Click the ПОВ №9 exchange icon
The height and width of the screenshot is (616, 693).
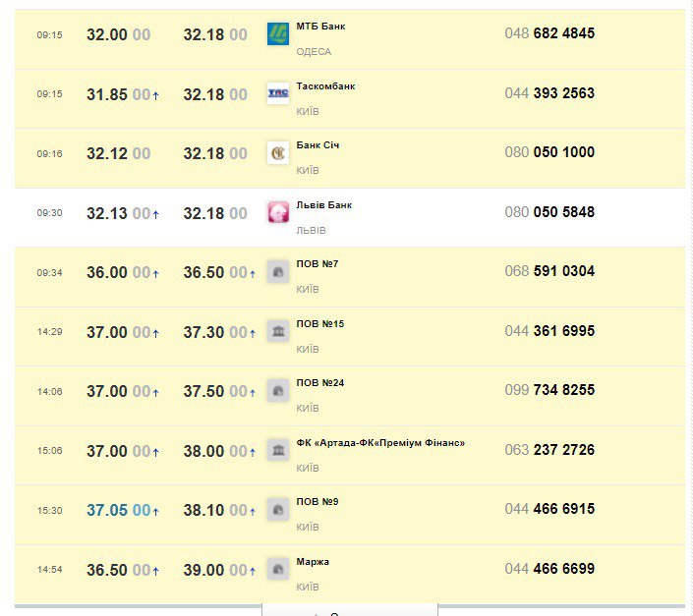pyautogui.click(x=278, y=510)
